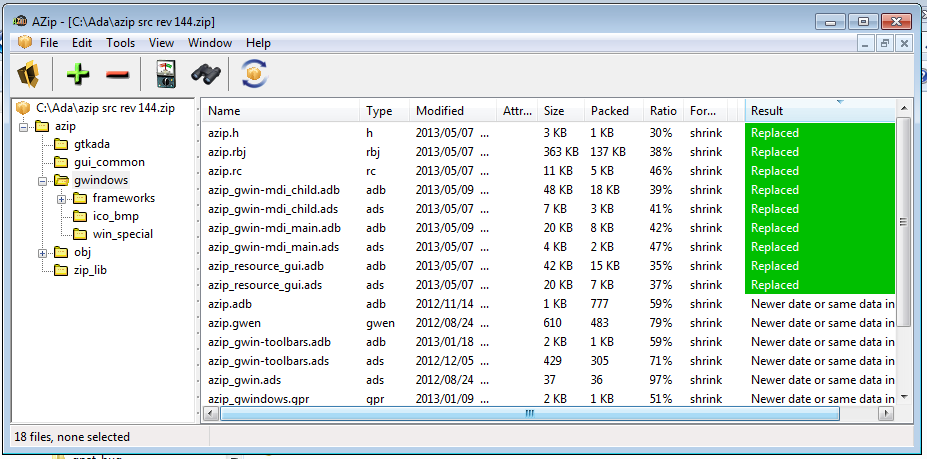This screenshot has width=927, height=459.
Task: Open the View menu
Action: point(161,43)
